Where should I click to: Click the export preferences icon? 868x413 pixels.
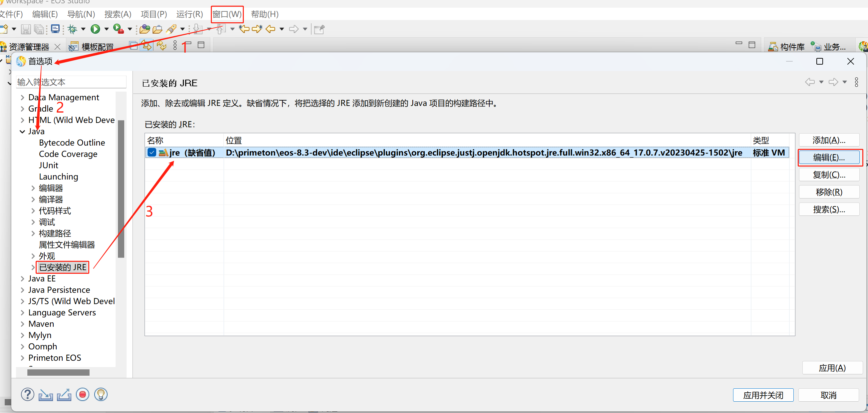pos(64,394)
